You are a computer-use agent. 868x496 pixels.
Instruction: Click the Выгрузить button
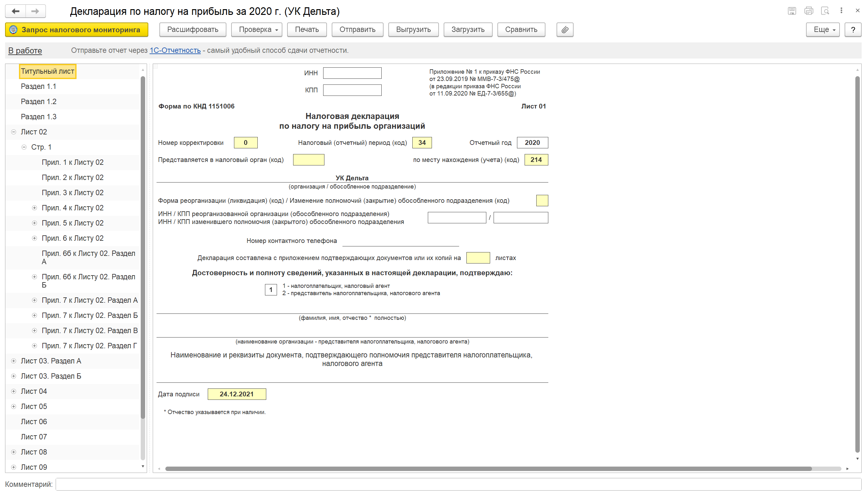click(x=413, y=30)
